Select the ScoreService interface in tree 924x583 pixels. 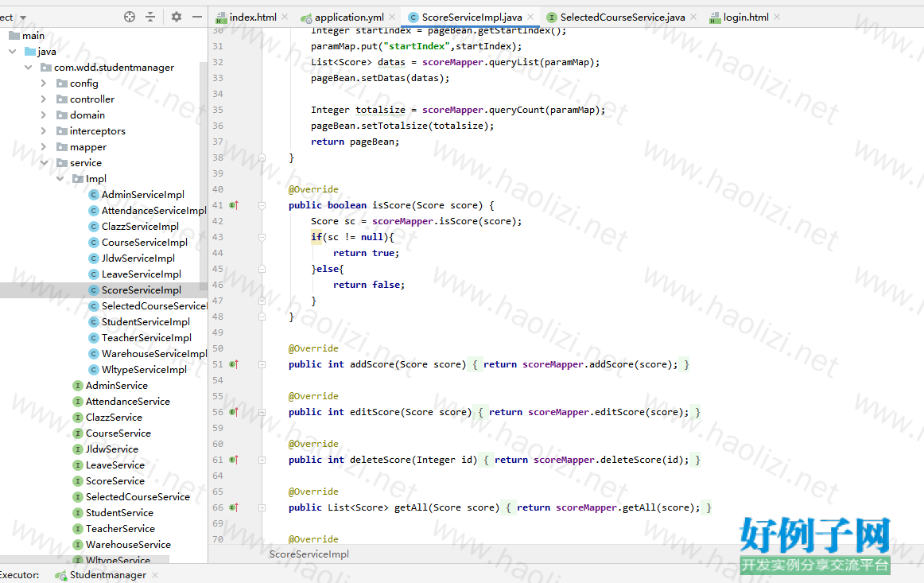[x=115, y=481]
